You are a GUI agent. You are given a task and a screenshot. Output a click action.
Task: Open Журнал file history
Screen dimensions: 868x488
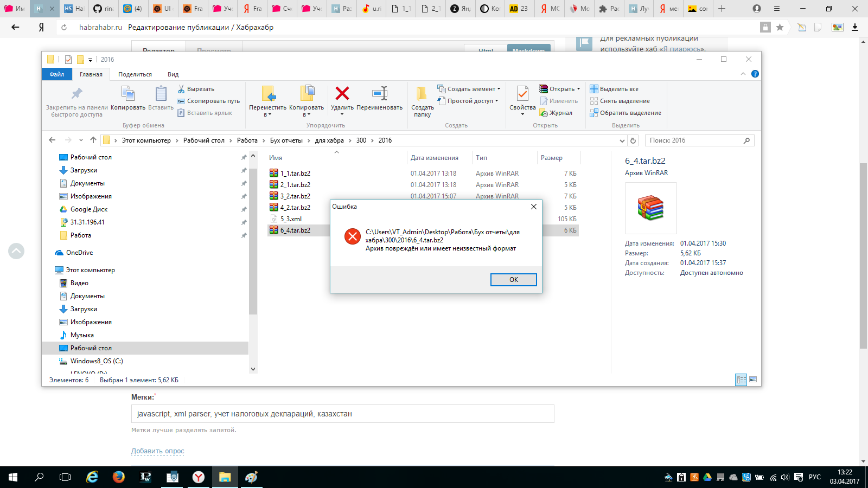(x=556, y=113)
